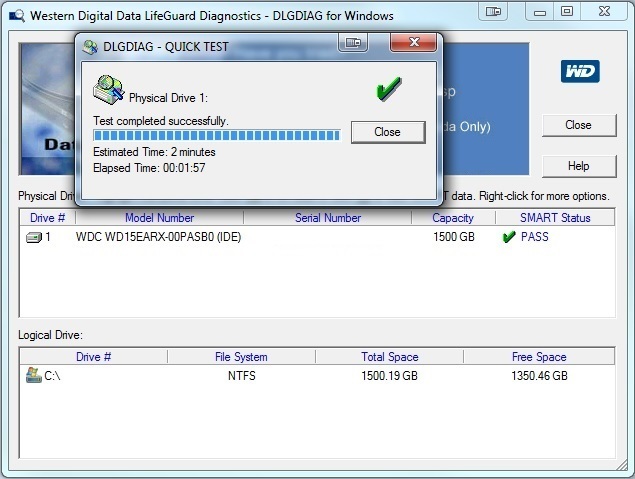Click the Quick Test dialog title bar extra button
Viewport: 635px width, 479px height.
(353, 42)
